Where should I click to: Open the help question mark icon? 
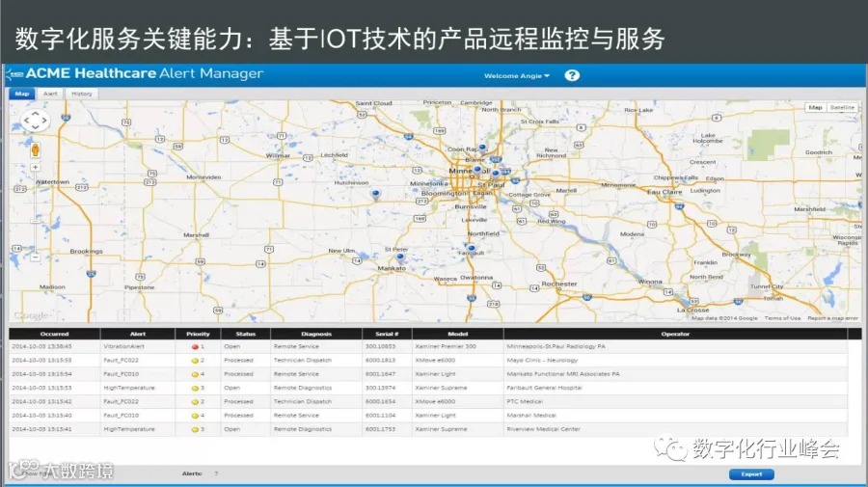point(572,75)
